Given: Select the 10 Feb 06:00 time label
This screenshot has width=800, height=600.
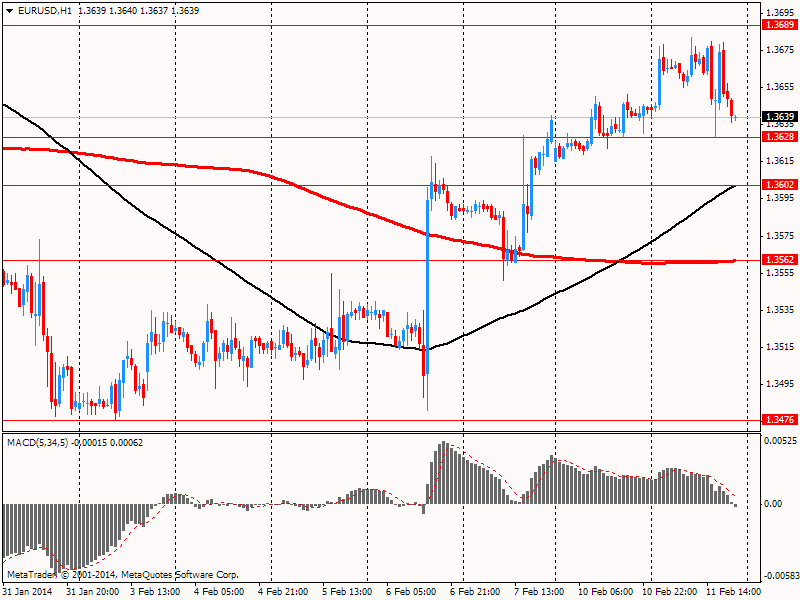Looking at the screenshot, I should click(x=605, y=591).
